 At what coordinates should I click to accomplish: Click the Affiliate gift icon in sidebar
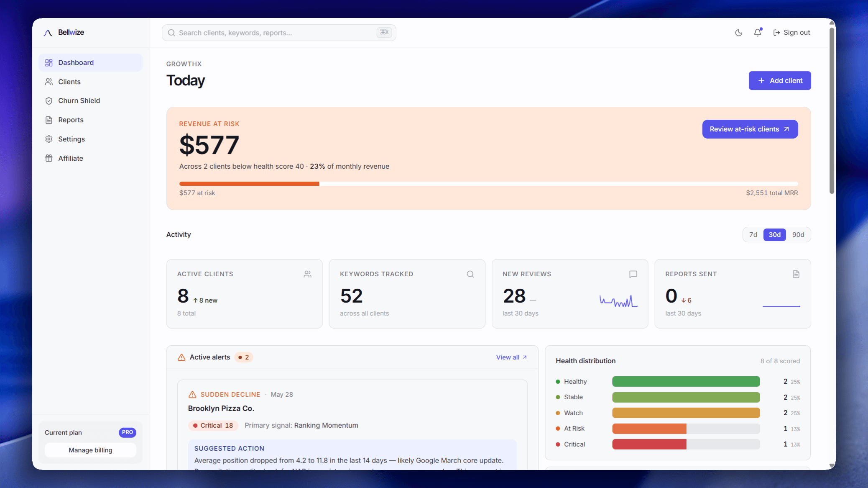pyautogui.click(x=49, y=158)
